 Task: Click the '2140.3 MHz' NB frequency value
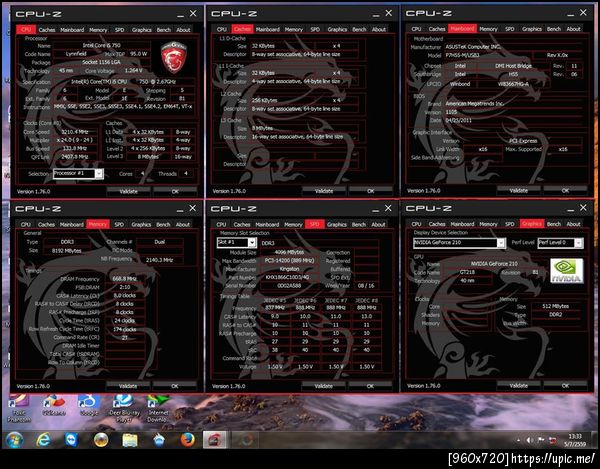click(160, 260)
